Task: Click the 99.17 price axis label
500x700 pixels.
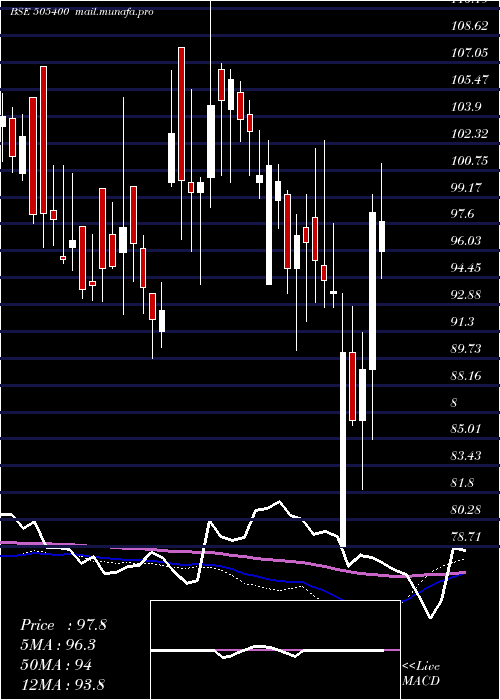Action: tap(467, 187)
